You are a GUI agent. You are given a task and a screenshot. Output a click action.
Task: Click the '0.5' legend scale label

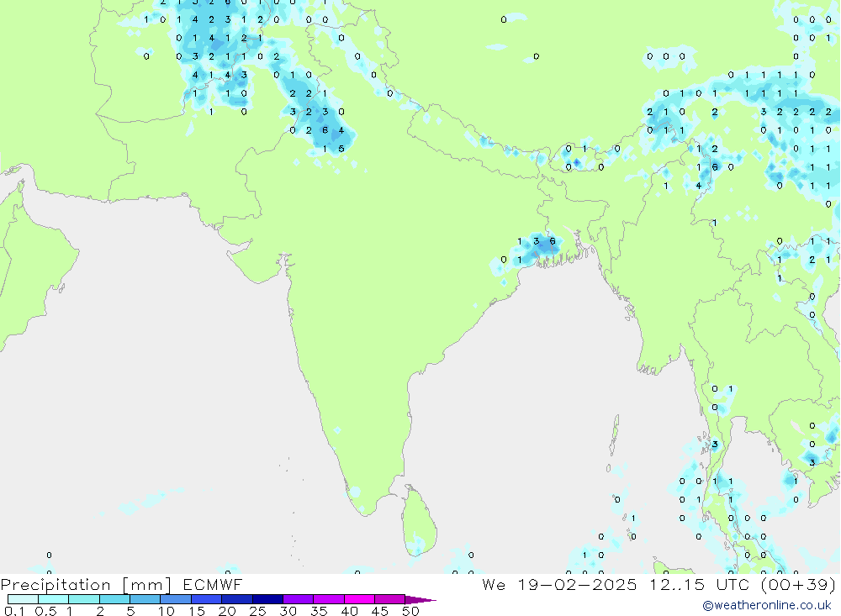tap(45, 611)
